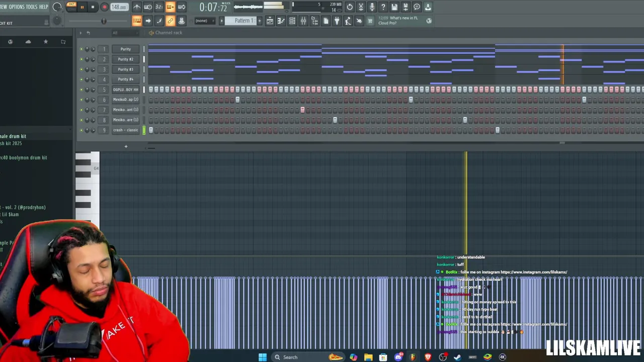Open the HELP menu
Viewport: 644px width, 362px height.
click(44, 7)
